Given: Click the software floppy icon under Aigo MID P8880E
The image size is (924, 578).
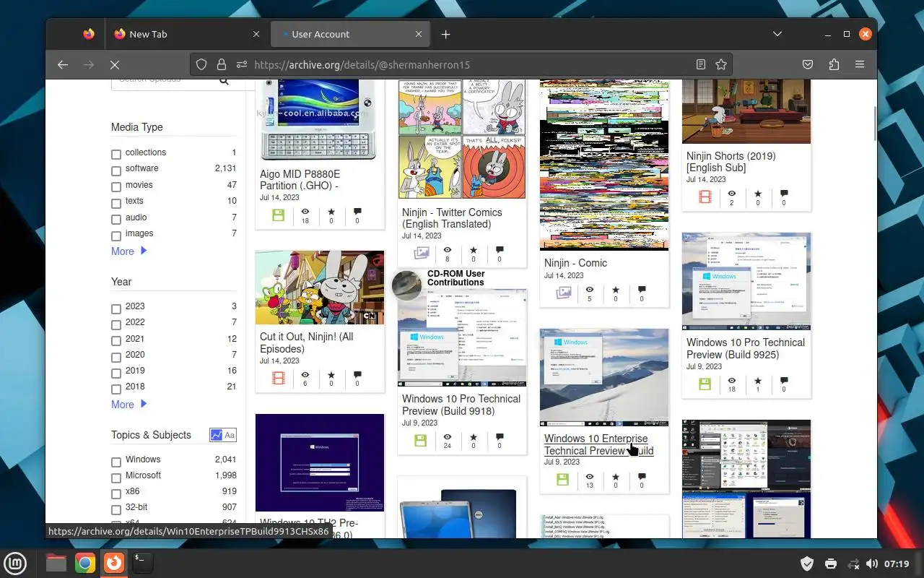Looking at the screenshot, I should point(279,215).
